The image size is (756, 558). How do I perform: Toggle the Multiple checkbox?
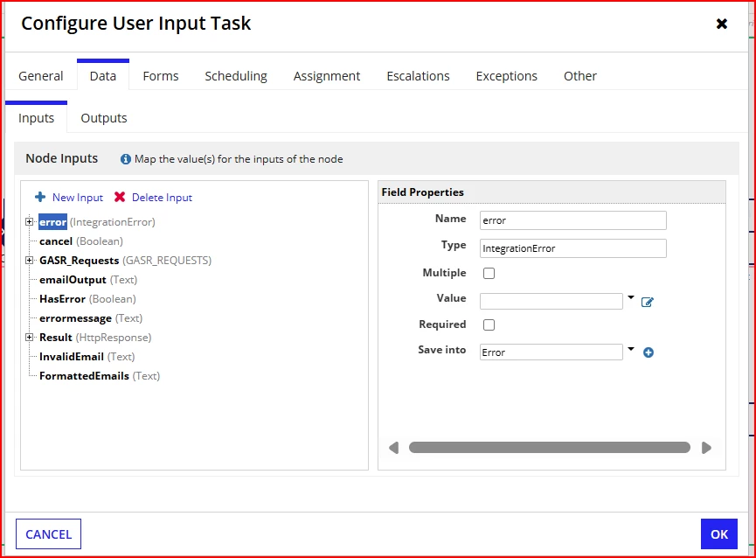tap(489, 274)
